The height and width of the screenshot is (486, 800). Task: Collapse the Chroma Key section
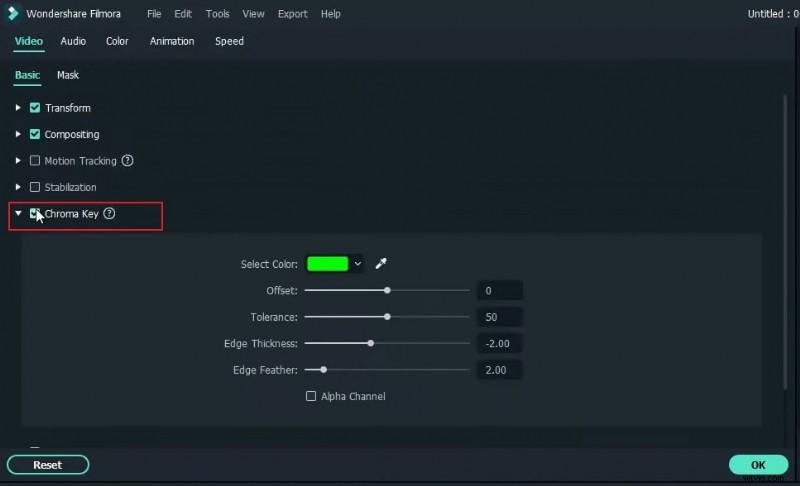click(x=18, y=213)
